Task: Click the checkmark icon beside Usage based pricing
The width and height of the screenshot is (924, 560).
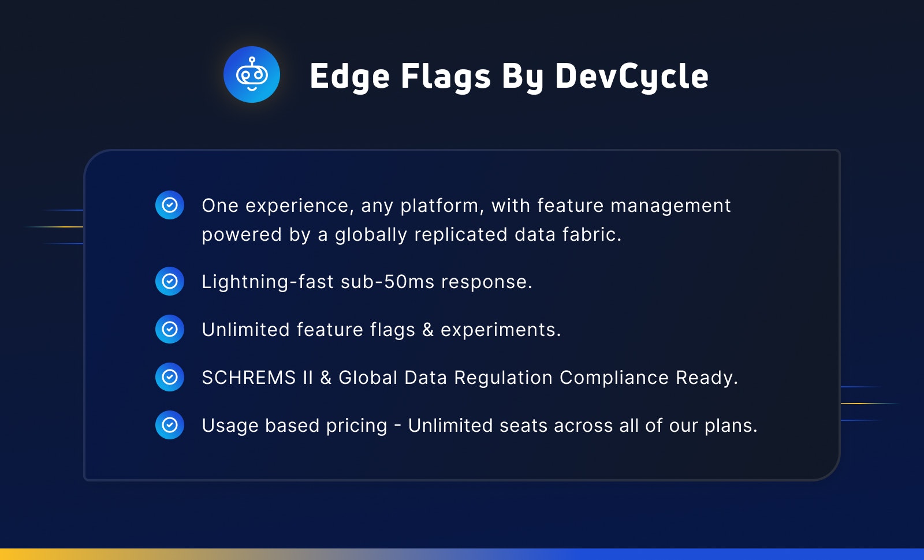Action: (x=170, y=425)
